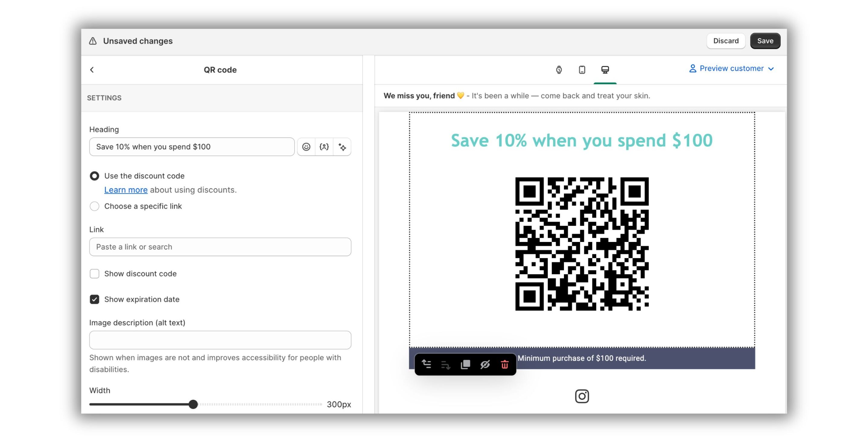
Task: Select the 'Save 10% when you spend $100' preview heading
Action: (582, 141)
